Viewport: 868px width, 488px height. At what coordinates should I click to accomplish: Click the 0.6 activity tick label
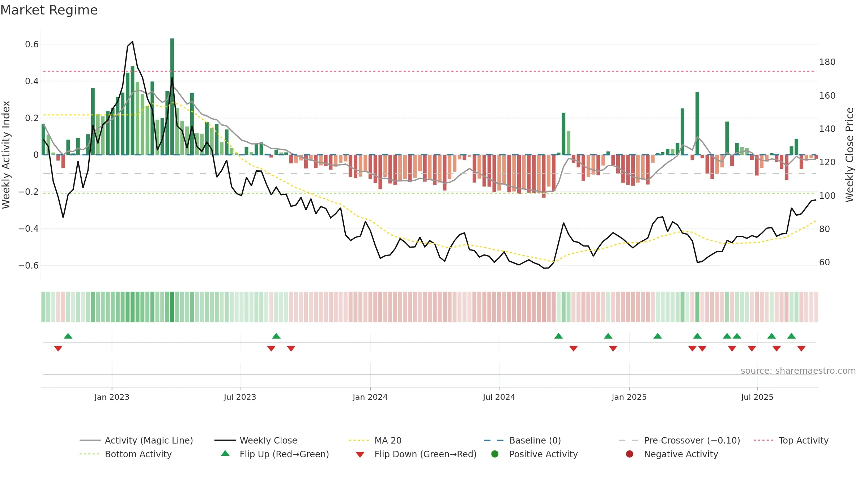[32, 44]
